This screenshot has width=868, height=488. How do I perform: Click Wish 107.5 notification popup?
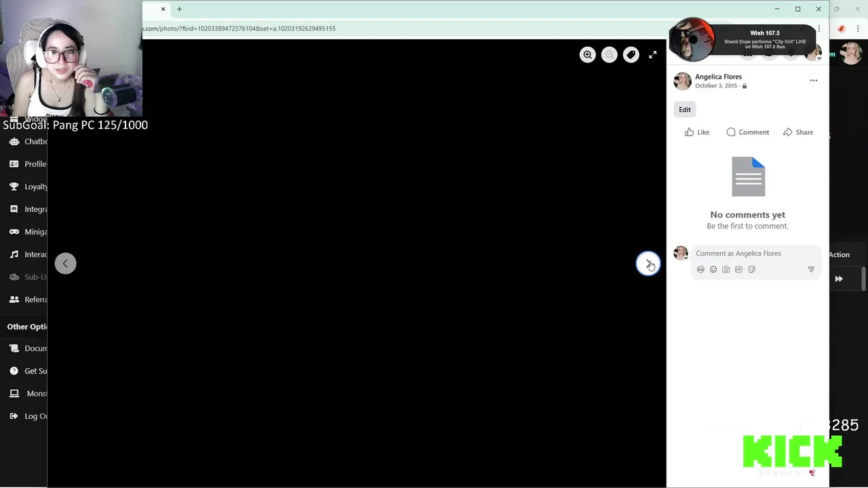pos(743,40)
